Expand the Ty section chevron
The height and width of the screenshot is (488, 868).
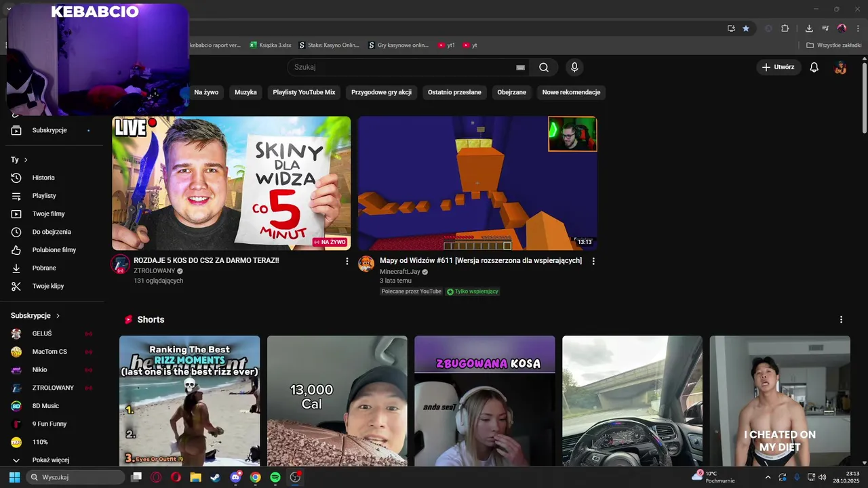coord(26,160)
